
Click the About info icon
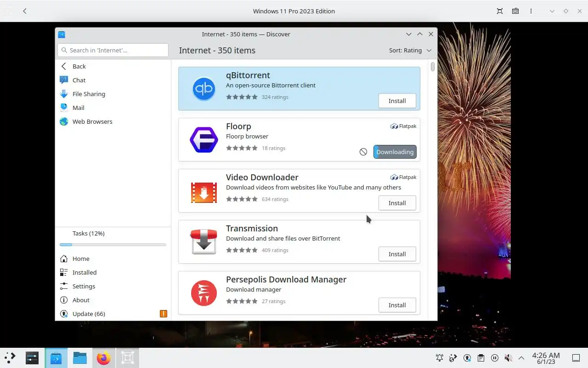(x=64, y=300)
